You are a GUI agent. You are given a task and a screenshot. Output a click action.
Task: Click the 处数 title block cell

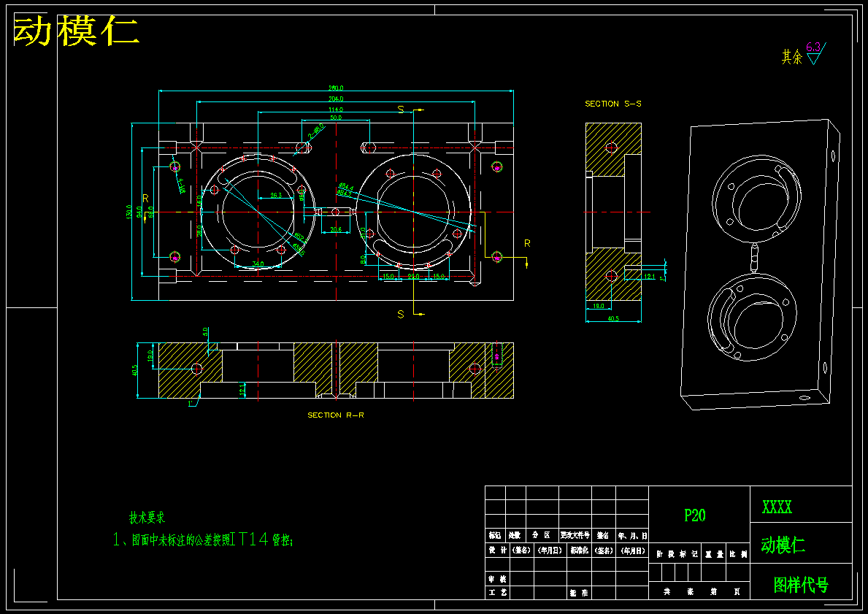point(515,535)
